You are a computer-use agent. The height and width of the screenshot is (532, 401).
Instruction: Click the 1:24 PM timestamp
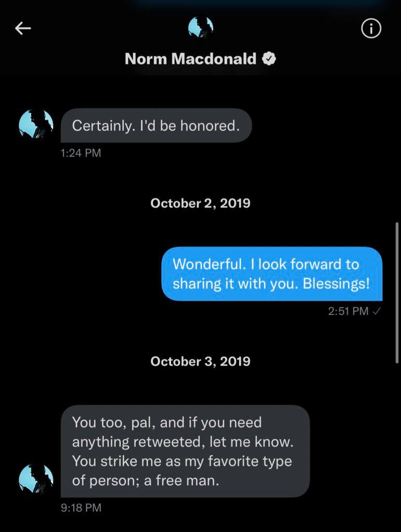tap(81, 153)
